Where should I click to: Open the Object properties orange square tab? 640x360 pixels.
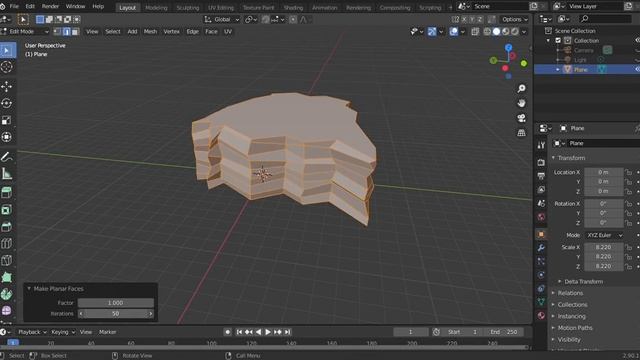tap(541, 234)
